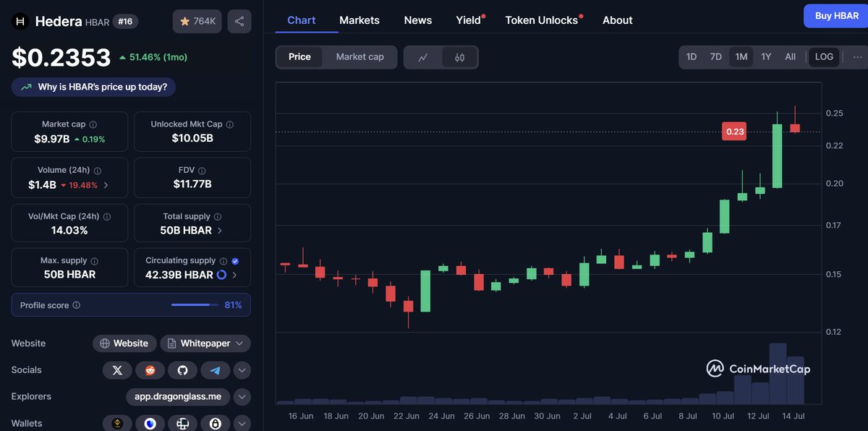Click the Unlocked Mkt Cap info icon

230,125
